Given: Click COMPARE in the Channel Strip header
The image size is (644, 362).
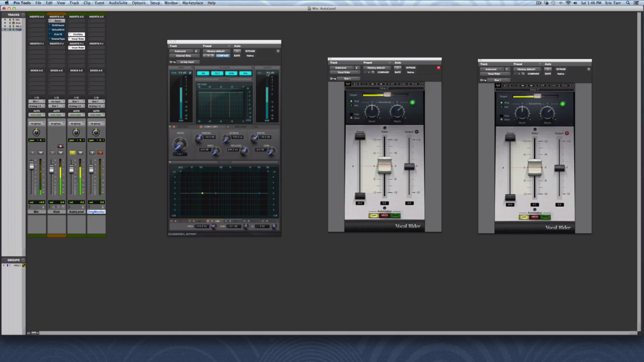Looking at the screenshot, I should 223,56.
